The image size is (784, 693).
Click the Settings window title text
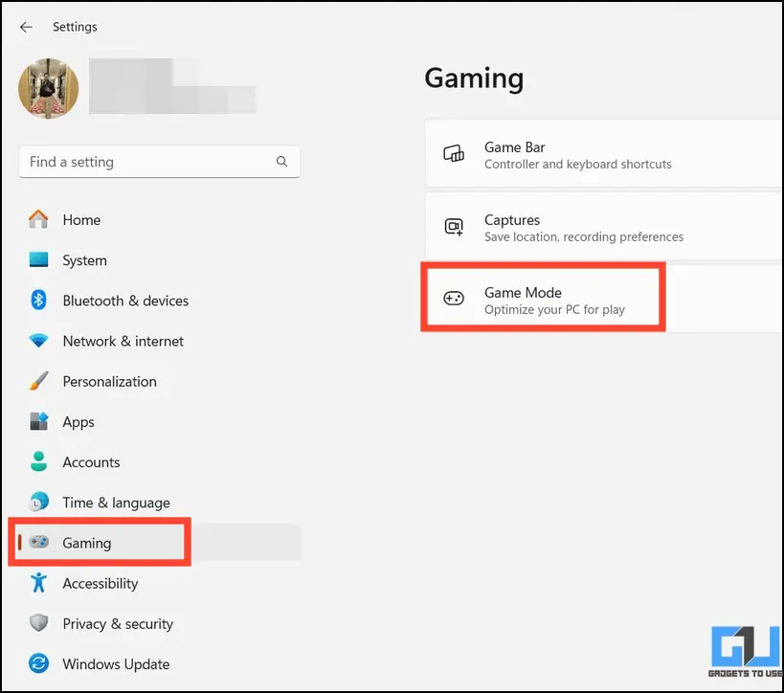pos(75,27)
